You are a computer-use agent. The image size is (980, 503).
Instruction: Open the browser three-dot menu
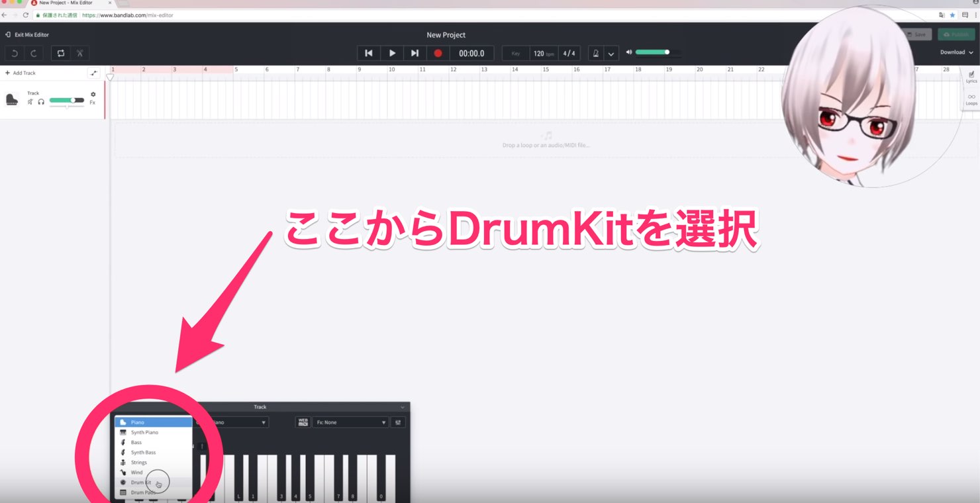click(976, 15)
